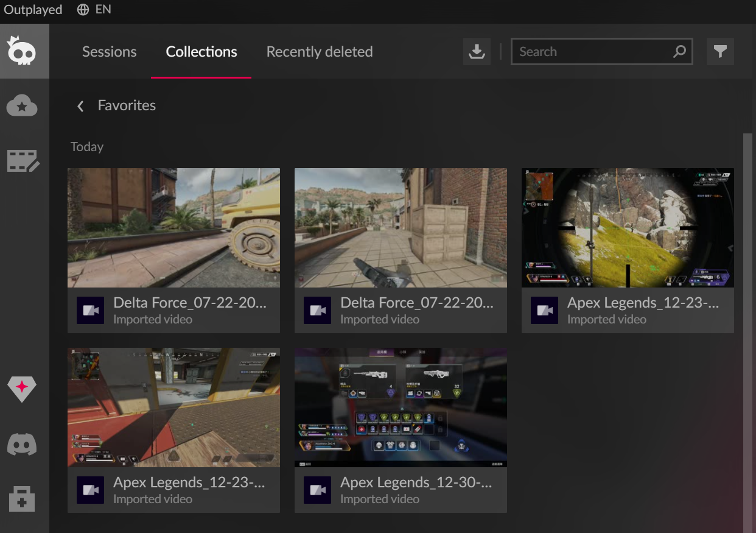The height and width of the screenshot is (533, 756).
Task: Click the Apex Legends_12-30 video title
Action: [x=416, y=483]
